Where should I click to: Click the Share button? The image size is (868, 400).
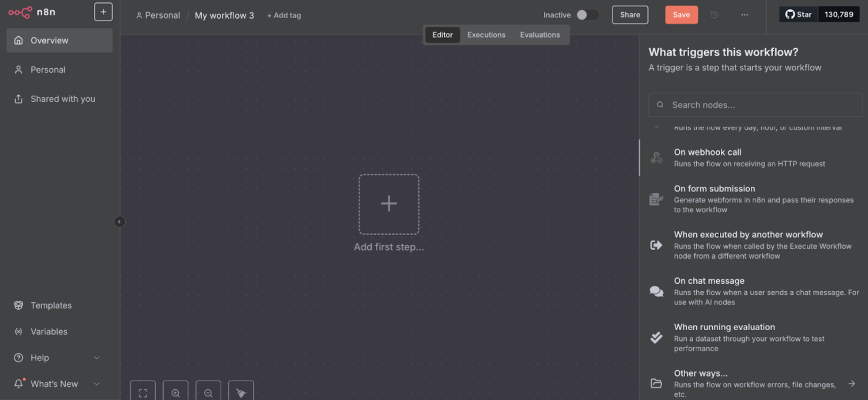point(630,15)
